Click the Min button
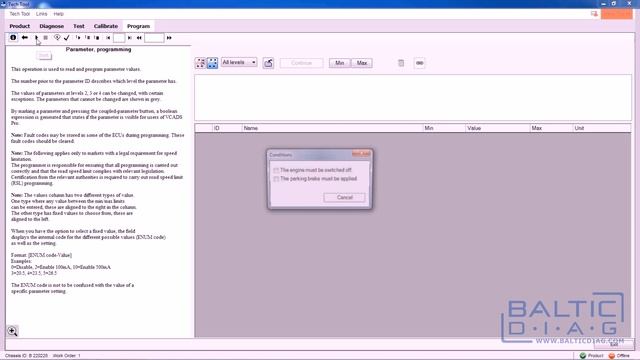640x360 pixels. tap(340, 63)
